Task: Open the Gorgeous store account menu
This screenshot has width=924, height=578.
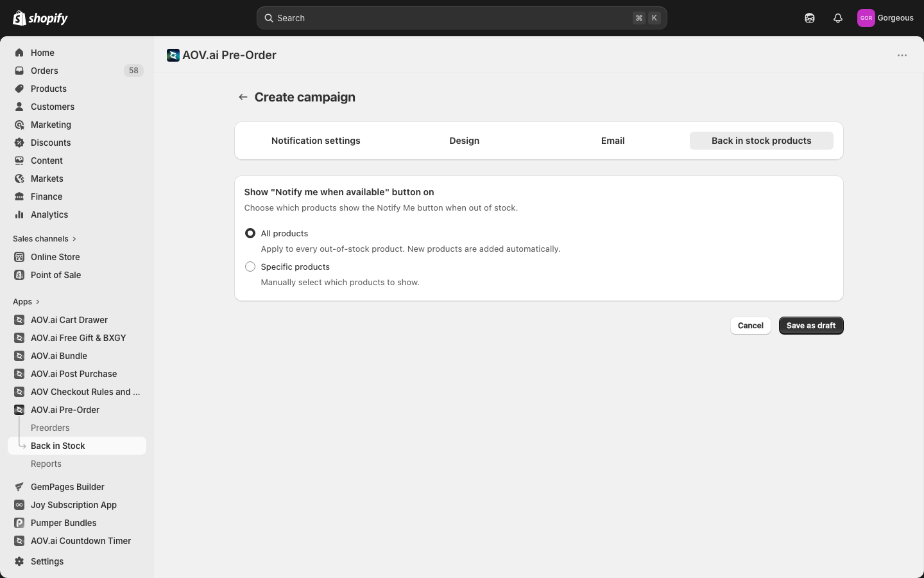Action: tap(886, 18)
